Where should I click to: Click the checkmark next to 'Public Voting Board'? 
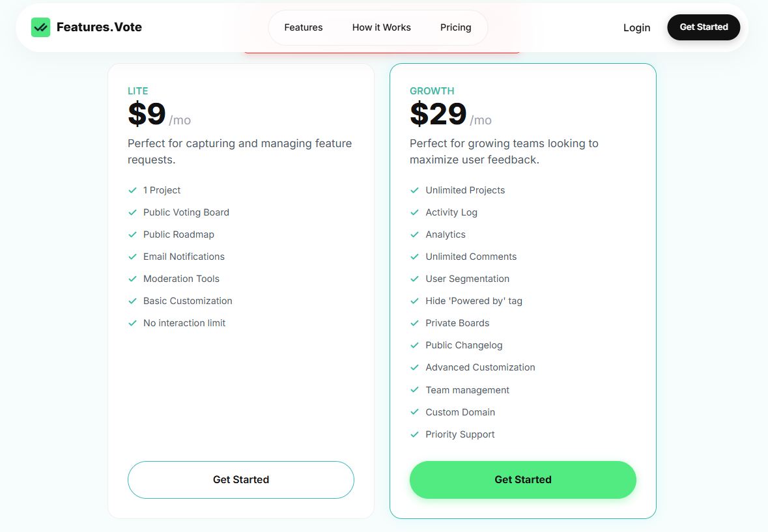click(132, 212)
